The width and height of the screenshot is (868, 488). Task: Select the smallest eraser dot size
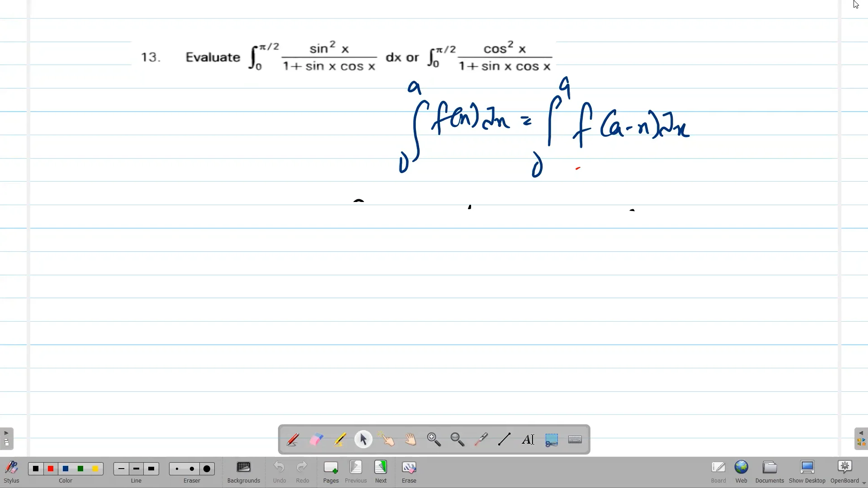pos(177,469)
